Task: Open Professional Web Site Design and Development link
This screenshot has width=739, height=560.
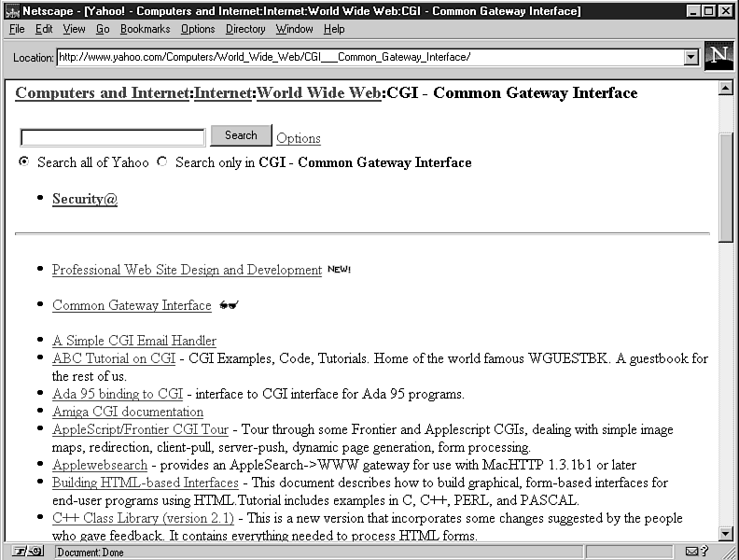Action: [x=187, y=270]
